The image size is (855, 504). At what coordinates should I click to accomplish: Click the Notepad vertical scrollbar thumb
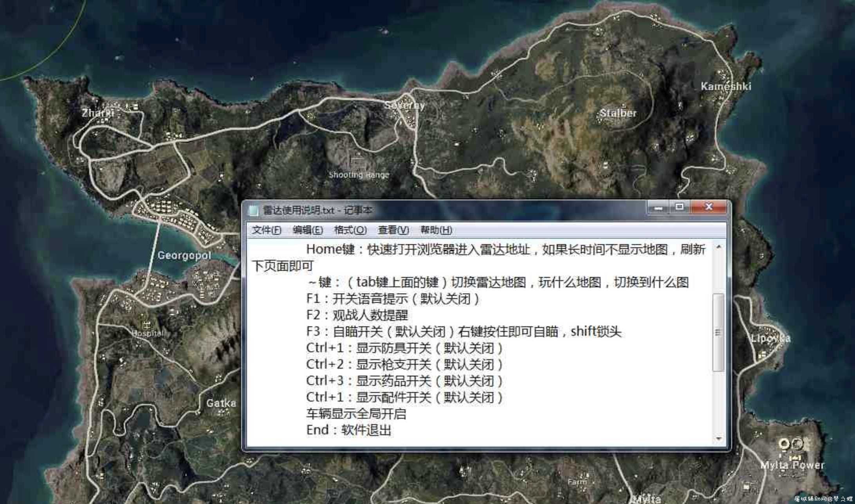tap(718, 332)
